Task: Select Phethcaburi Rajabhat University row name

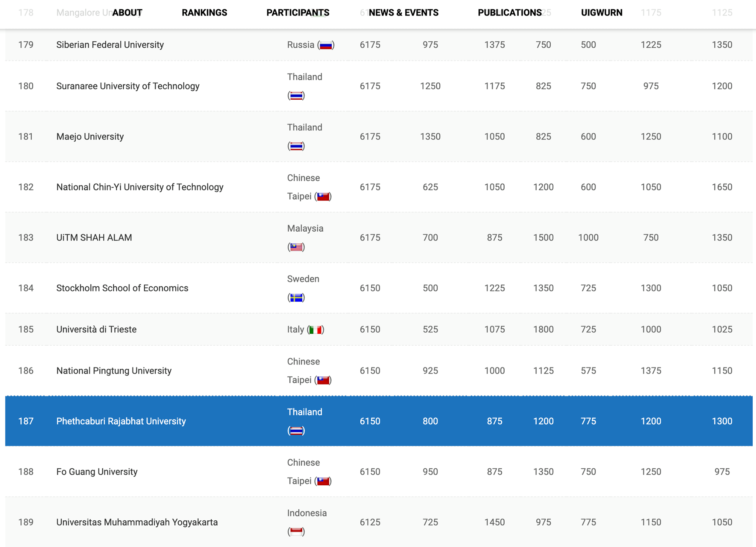Action: (121, 421)
